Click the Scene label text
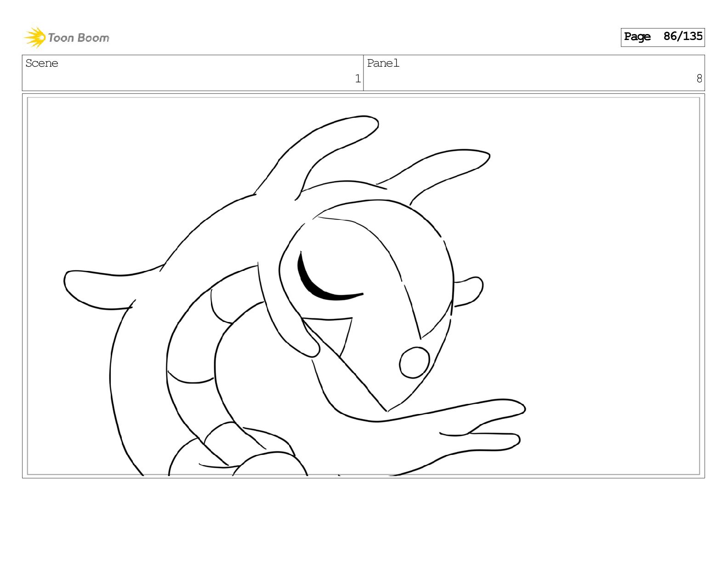The image size is (728, 563). [42, 63]
